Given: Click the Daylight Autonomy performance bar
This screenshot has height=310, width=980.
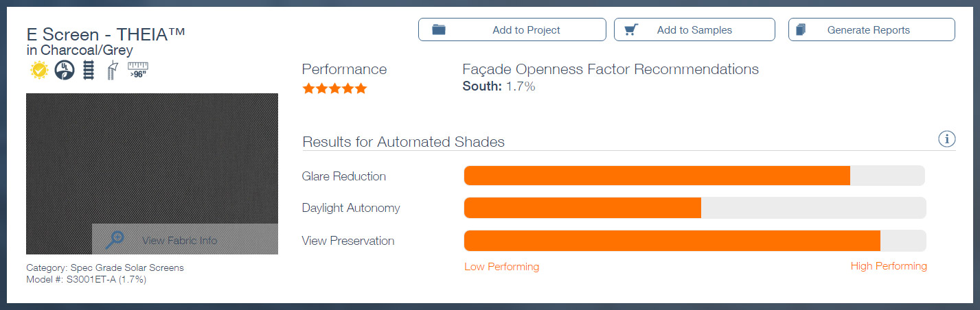Looking at the screenshot, I should click(695, 208).
